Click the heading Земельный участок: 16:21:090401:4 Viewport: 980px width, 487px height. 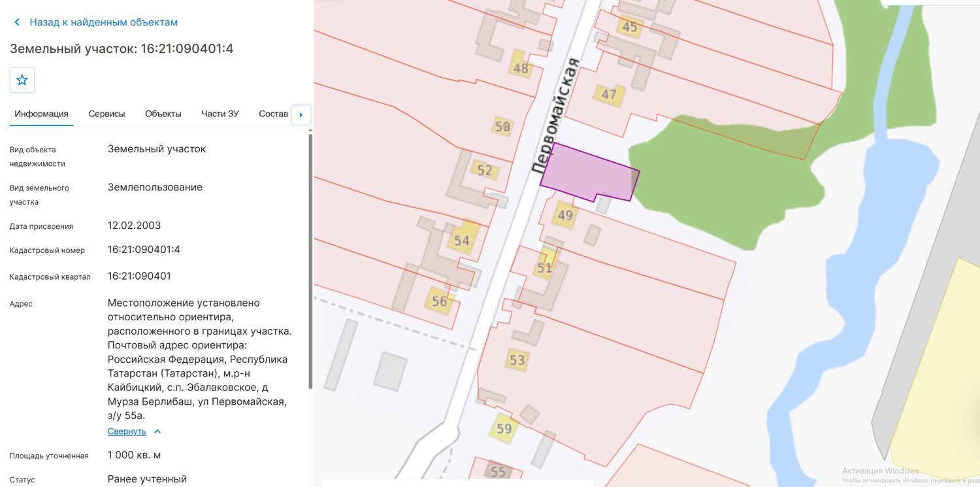[x=122, y=49]
